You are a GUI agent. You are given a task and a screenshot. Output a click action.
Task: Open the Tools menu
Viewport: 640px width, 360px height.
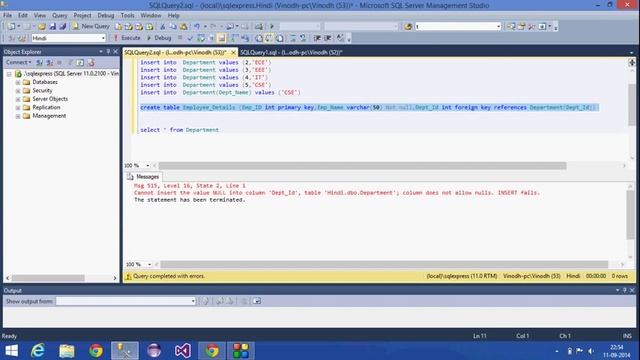(127, 15)
